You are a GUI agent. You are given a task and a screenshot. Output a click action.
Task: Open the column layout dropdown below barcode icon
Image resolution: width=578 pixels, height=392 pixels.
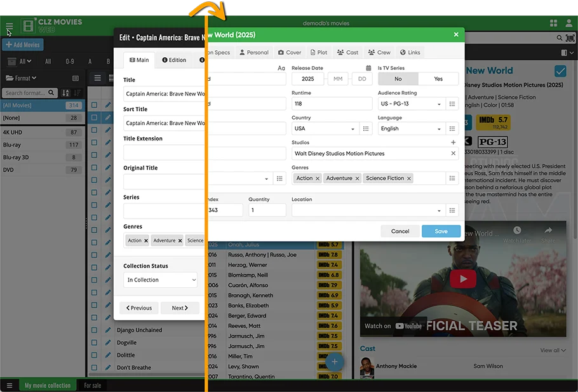pyautogui.click(x=567, y=53)
